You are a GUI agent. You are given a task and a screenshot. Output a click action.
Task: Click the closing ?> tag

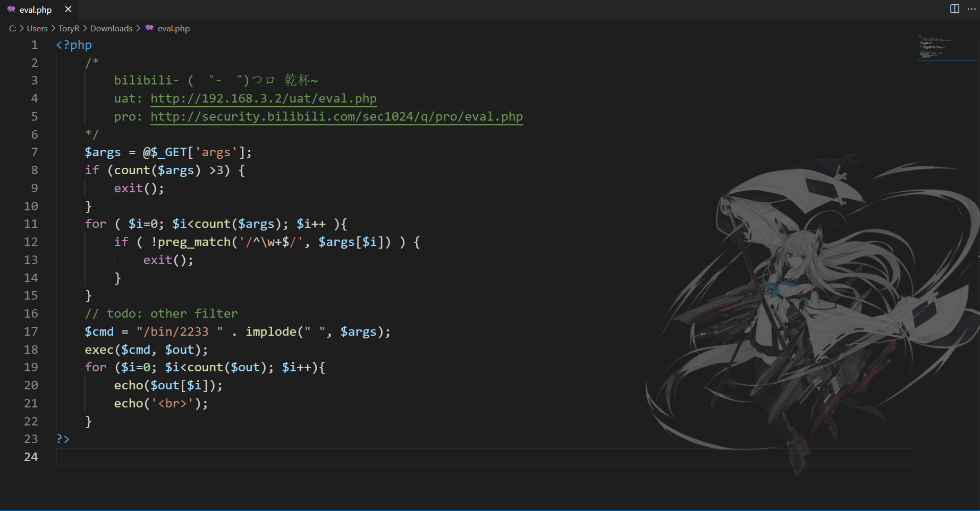[x=63, y=439]
